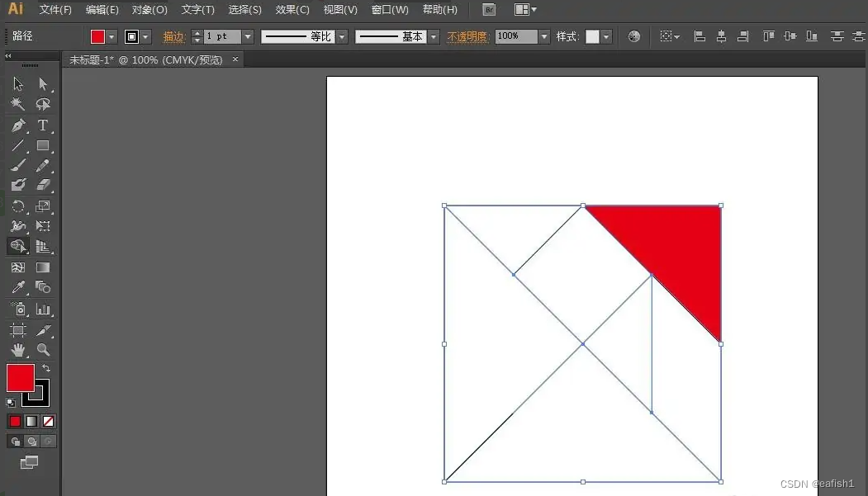
Task: Open Adobe Bridge from the menu bar
Action: (487, 10)
